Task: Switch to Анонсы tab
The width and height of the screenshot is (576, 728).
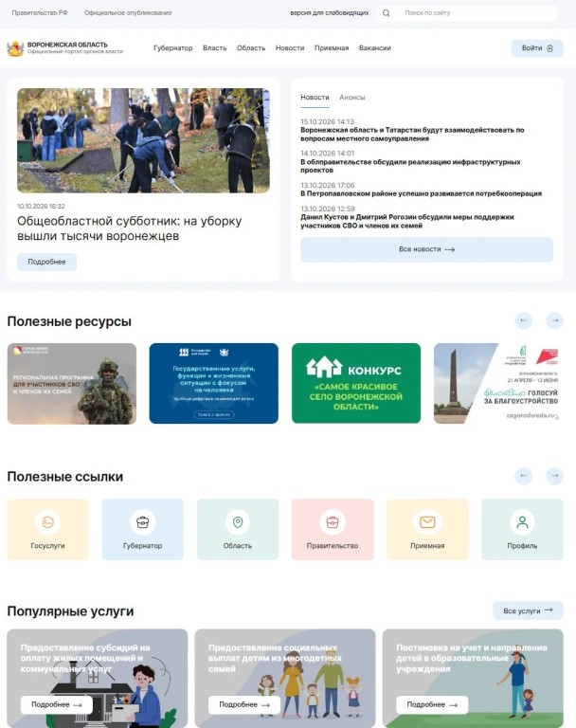Action: [352, 97]
